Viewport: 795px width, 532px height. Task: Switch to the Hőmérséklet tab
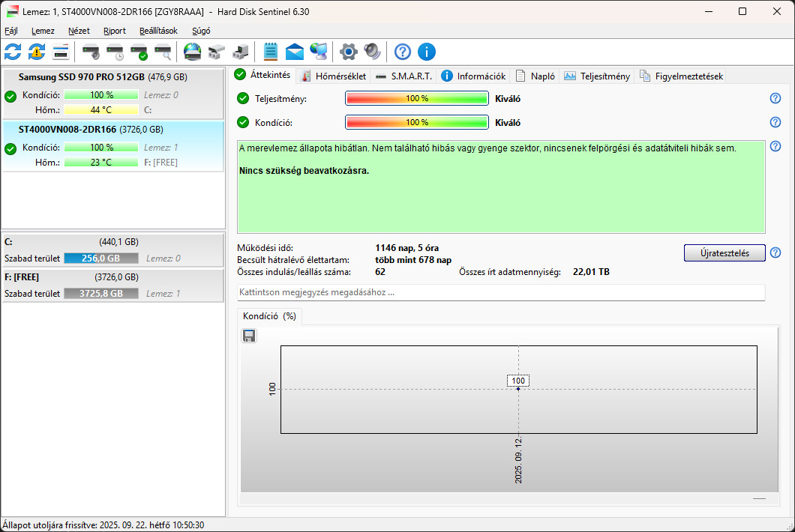point(333,76)
